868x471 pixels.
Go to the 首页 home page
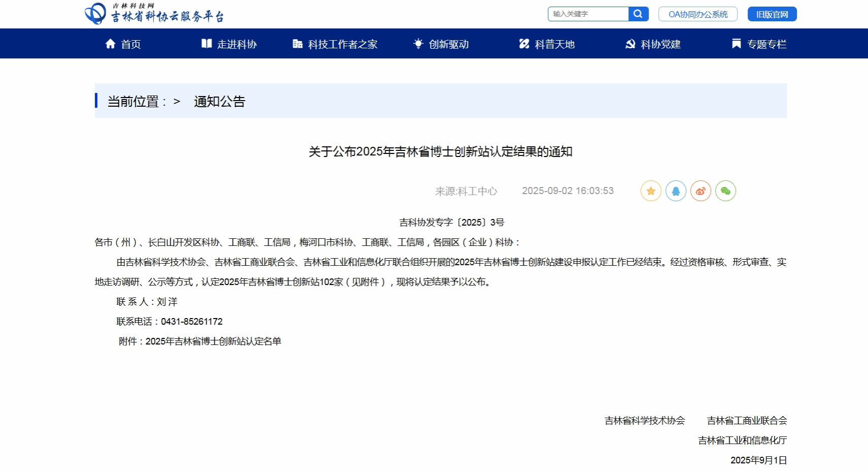[x=130, y=44]
